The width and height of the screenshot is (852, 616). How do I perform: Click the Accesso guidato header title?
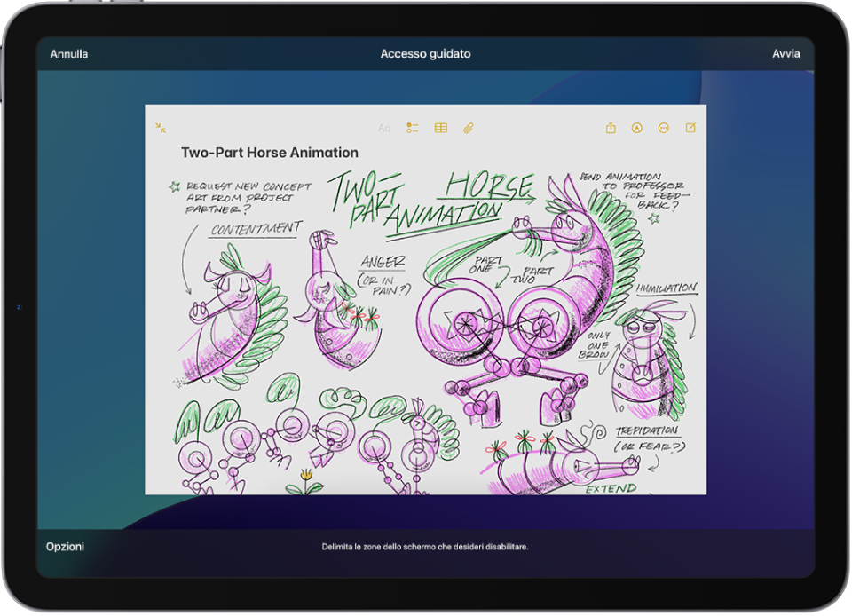click(x=425, y=54)
